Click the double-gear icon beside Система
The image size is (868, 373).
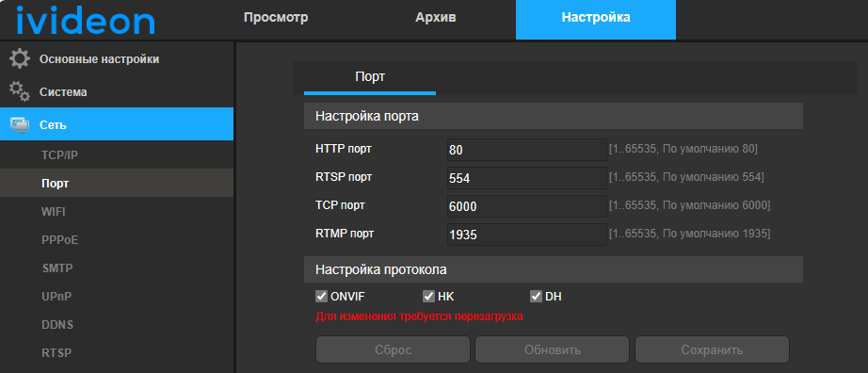20,92
